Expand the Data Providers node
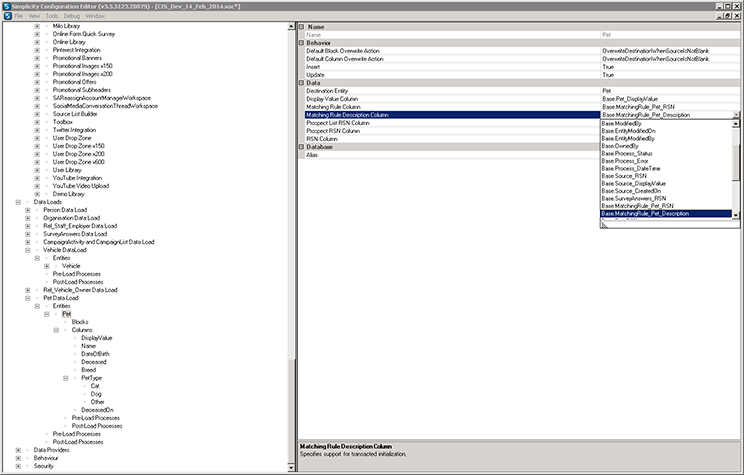This screenshot has height=475, width=744. point(18,450)
